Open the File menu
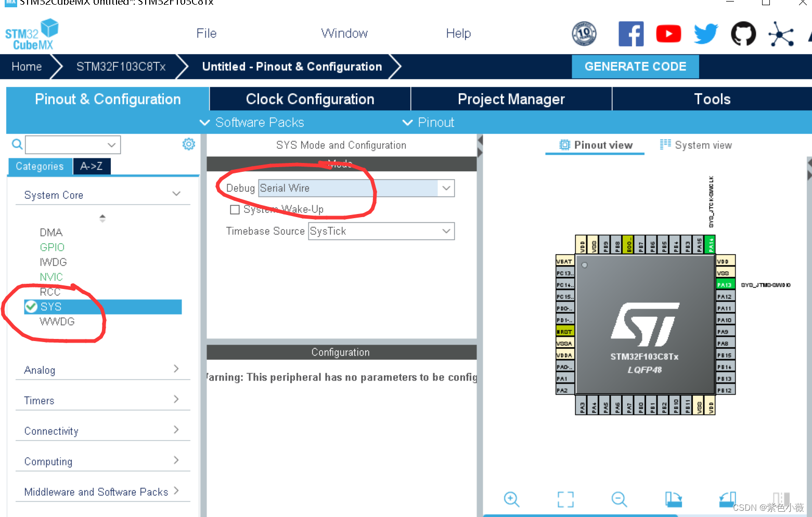The height and width of the screenshot is (517, 812). click(x=207, y=33)
